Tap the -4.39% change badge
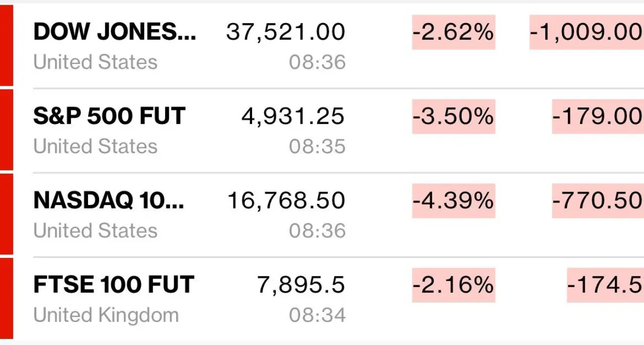 tap(453, 200)
